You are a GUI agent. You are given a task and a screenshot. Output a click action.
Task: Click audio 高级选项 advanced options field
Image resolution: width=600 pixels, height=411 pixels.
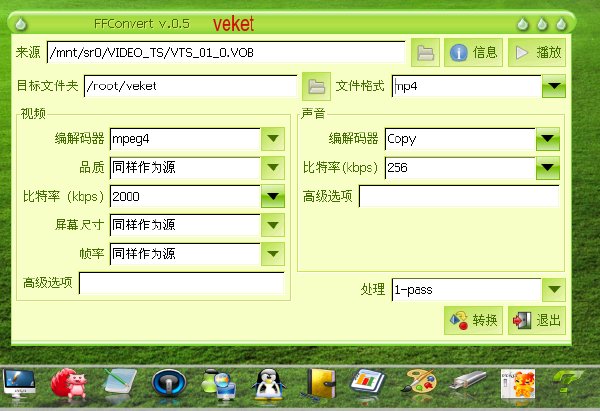click(459, 196)
